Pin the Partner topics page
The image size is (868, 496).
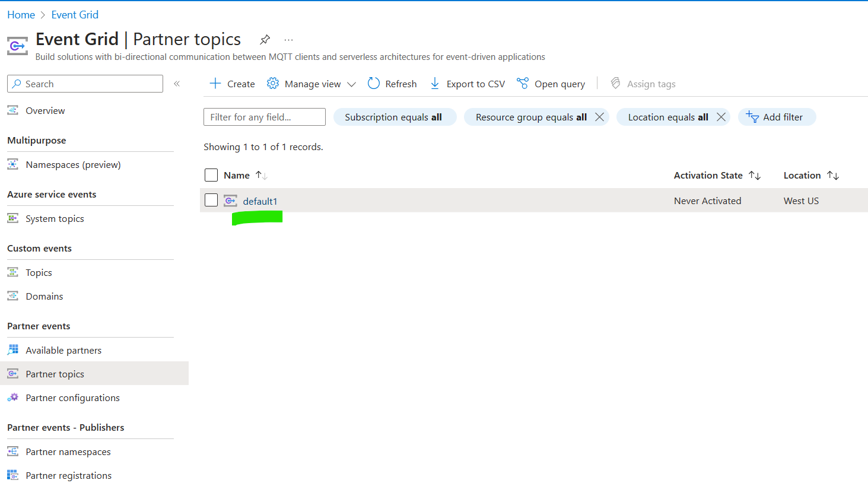click(265, 40)
